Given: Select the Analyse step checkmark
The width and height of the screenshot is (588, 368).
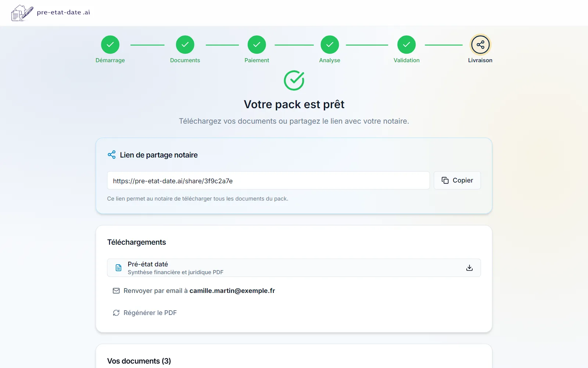Looking at the screenshot, I should click(x=330, y=45).
